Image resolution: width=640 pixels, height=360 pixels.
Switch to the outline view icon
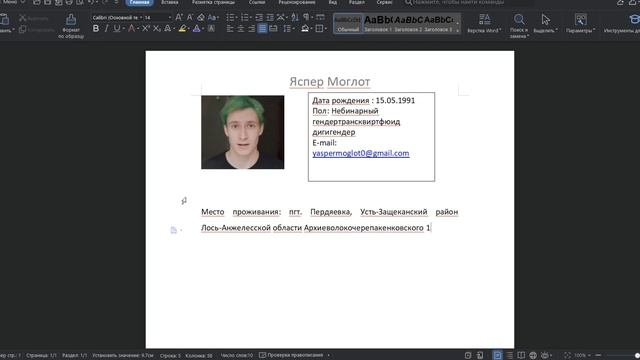510,355
